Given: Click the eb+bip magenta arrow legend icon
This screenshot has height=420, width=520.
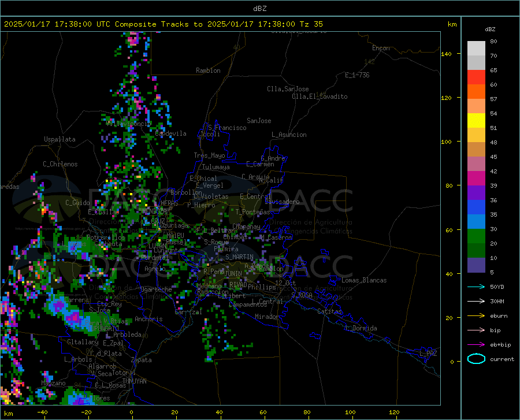Looking at the screenshot, I should point(476,345).
